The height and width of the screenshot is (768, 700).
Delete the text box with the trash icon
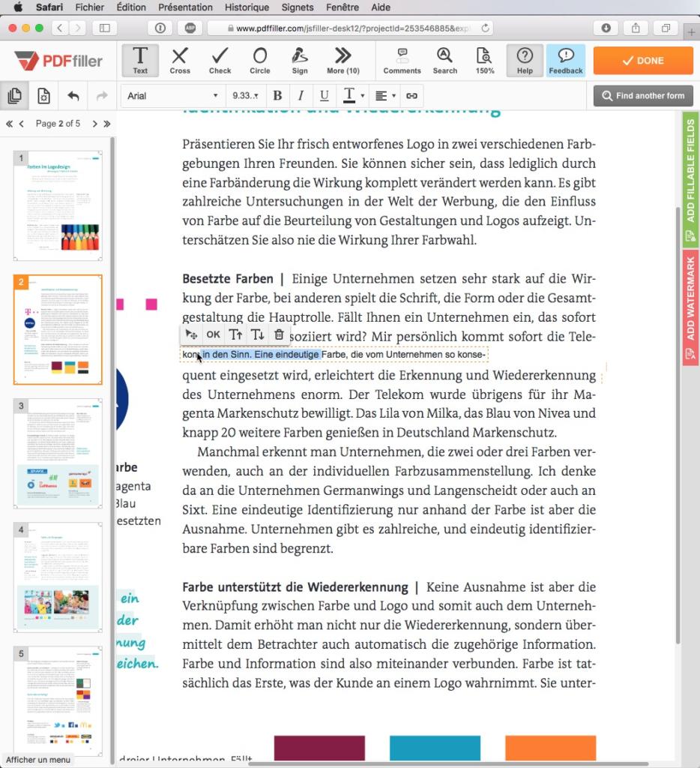click(279, 335)
